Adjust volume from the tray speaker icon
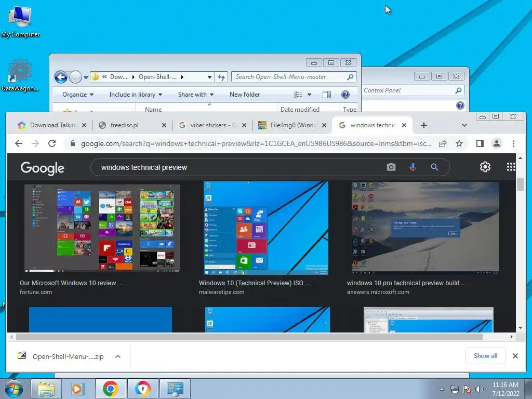The height and width of the screenshot is (399, 532). [480, 389]
